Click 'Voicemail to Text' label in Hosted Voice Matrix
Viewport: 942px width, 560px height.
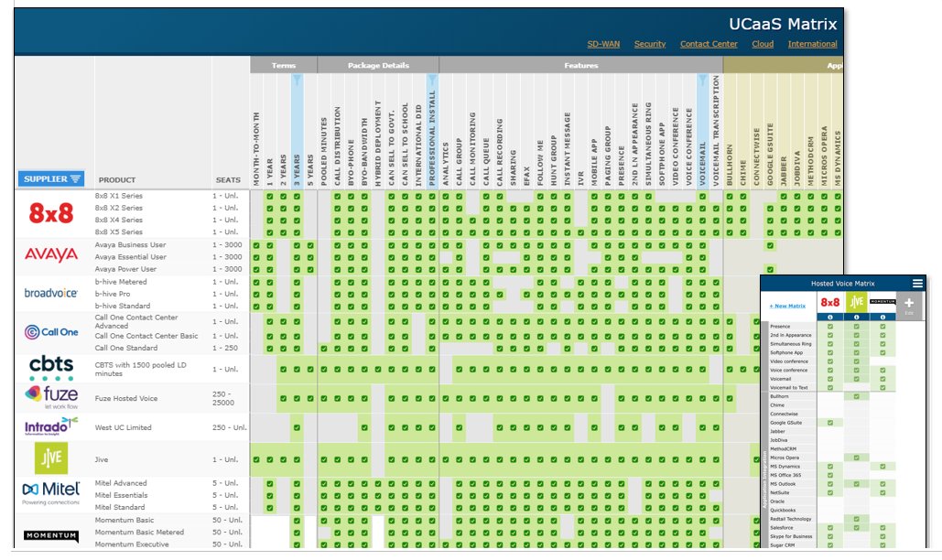pyautogui.click(x=789, y=388)
